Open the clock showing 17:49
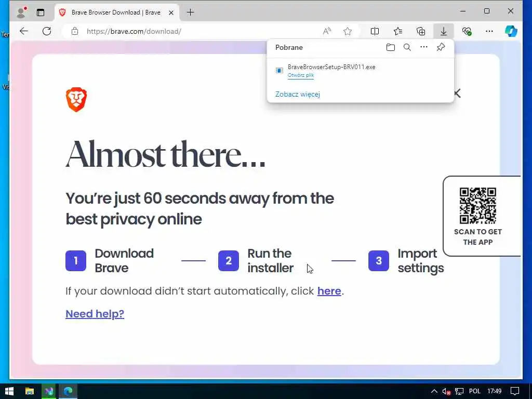 coord(495,391)
